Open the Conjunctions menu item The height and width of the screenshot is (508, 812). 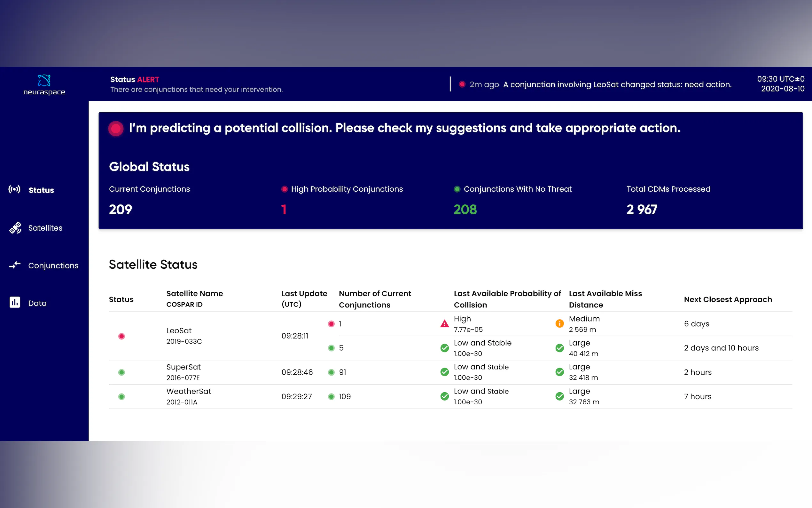pos(53,266)
